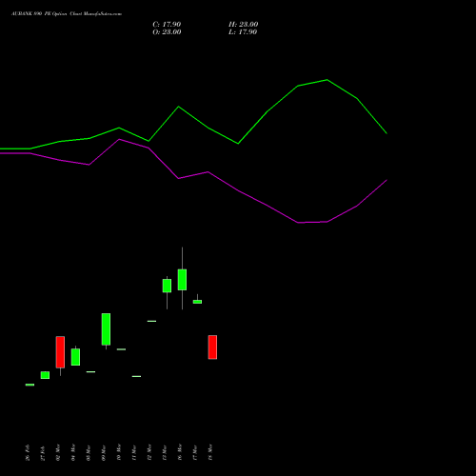Click the flat green candle above 12 Mar

click(x=151, y=321)
